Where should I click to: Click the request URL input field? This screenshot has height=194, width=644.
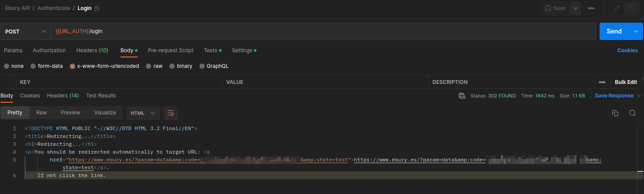323,31
